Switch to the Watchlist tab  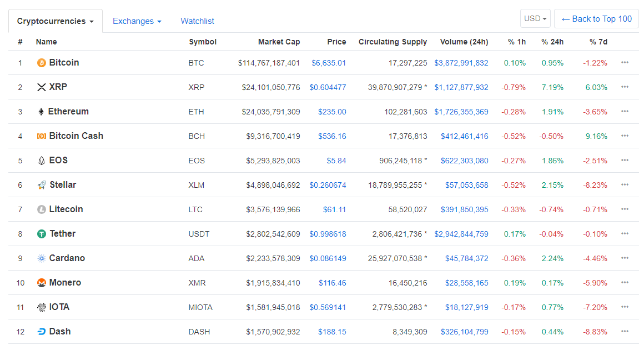pyautogui.click(x=197, y=21)
